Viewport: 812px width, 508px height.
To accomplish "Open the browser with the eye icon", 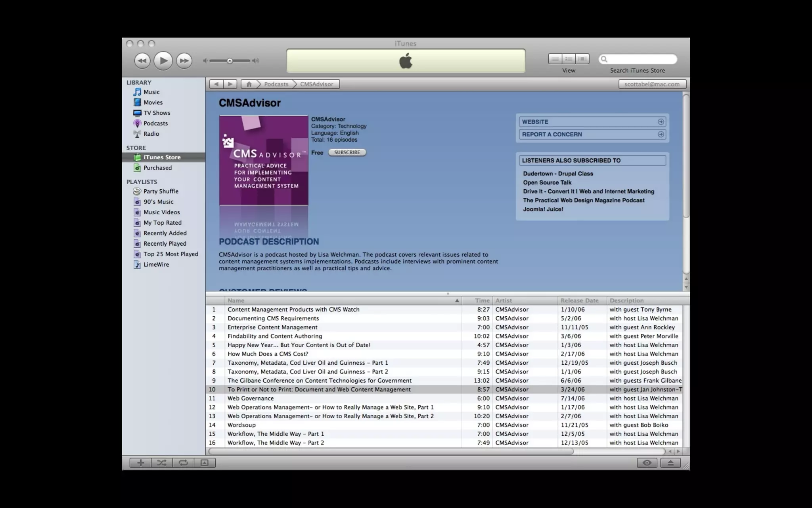I will click(x=647, y=463).
